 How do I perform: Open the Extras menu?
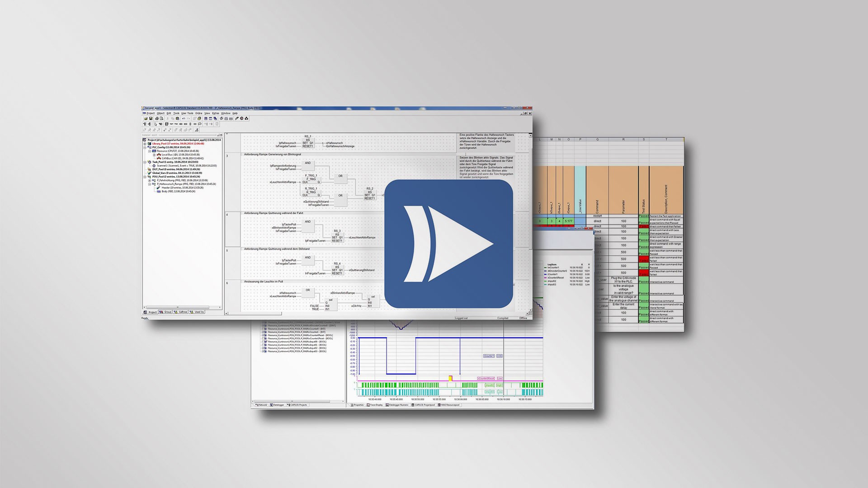click(216, 113)
